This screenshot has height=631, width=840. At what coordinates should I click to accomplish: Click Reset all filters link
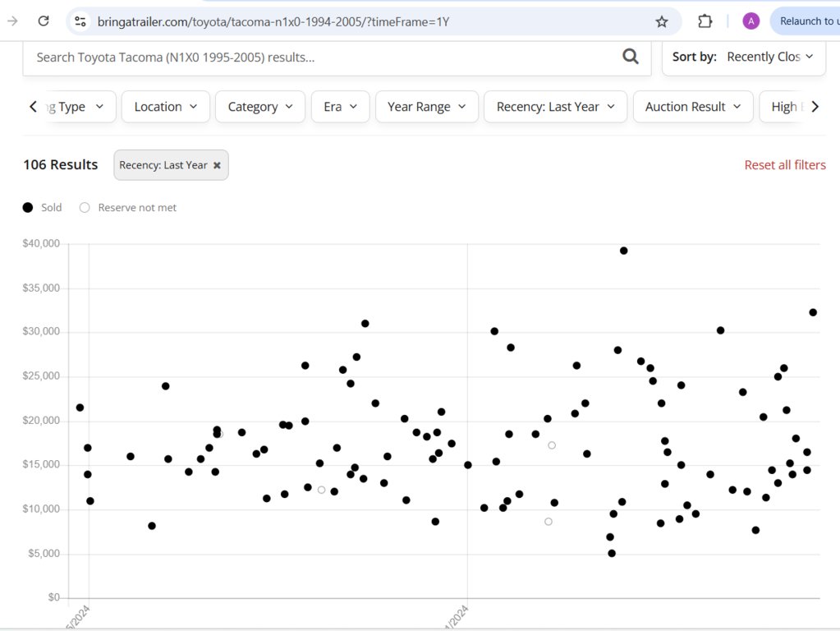[x=785, y=165]
